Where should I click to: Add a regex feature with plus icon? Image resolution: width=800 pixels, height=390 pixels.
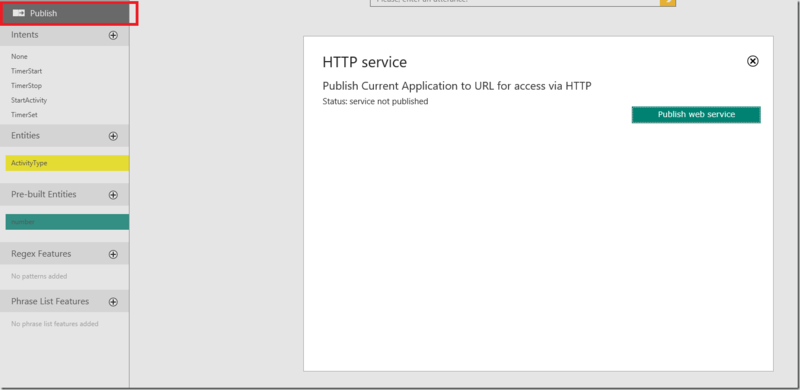113,254
